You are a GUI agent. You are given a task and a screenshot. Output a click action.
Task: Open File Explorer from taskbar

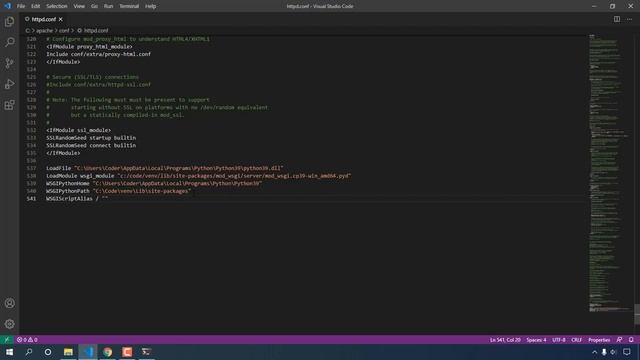(68, 352)
